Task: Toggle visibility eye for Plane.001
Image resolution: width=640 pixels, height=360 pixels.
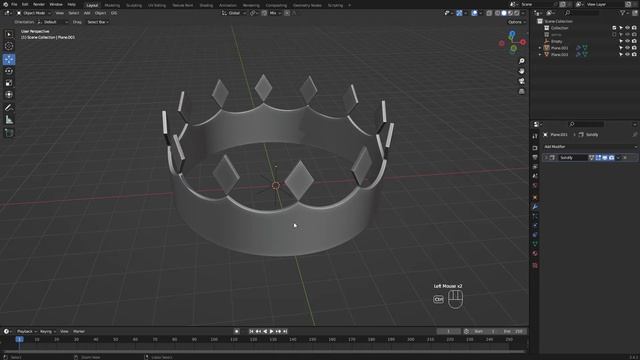Action: tap(627, 48)
